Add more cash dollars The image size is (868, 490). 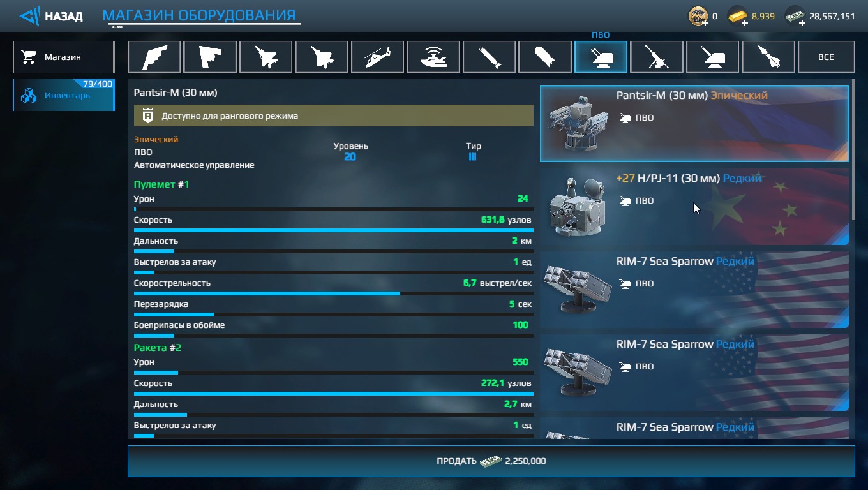coord(802,23)
